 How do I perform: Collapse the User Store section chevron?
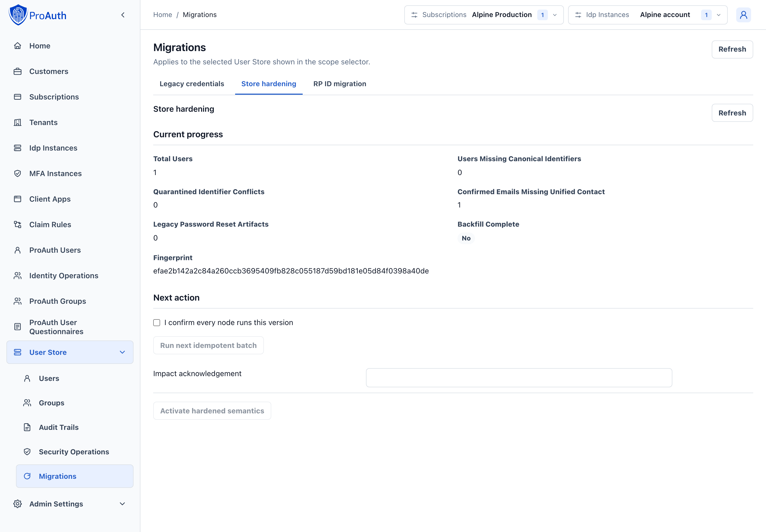[122, 352]
